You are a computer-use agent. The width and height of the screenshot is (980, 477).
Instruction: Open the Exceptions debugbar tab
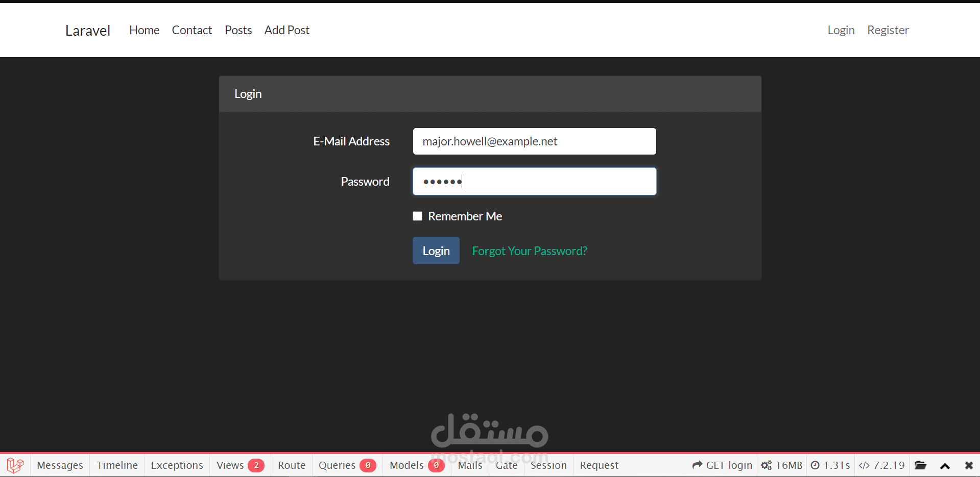[177, 465]
